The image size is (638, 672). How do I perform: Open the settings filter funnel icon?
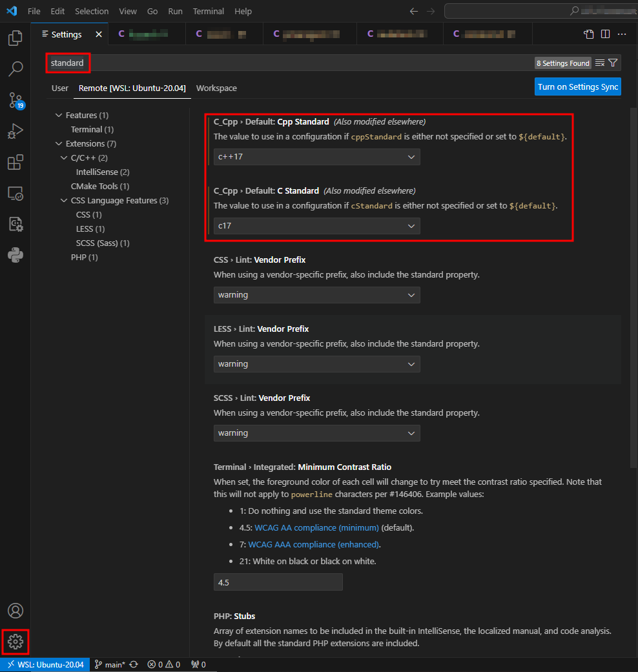pos(613,63)
